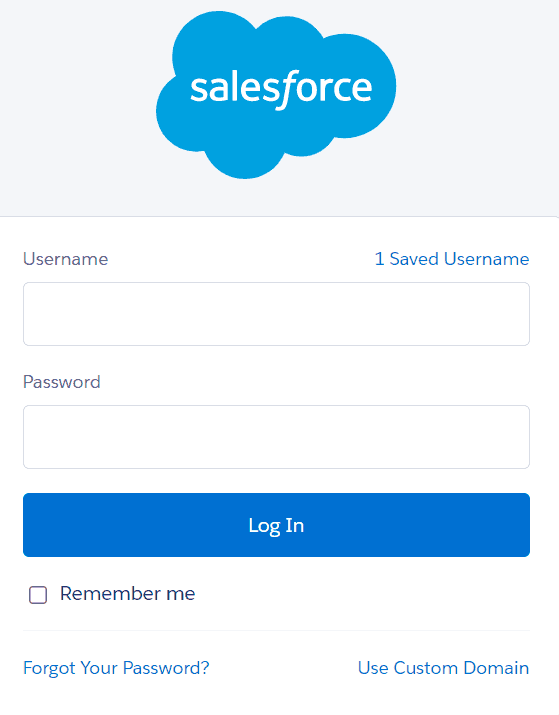559x715 pixels.
Task: Click the Remember me label text
Action: (x=128, y=594)
